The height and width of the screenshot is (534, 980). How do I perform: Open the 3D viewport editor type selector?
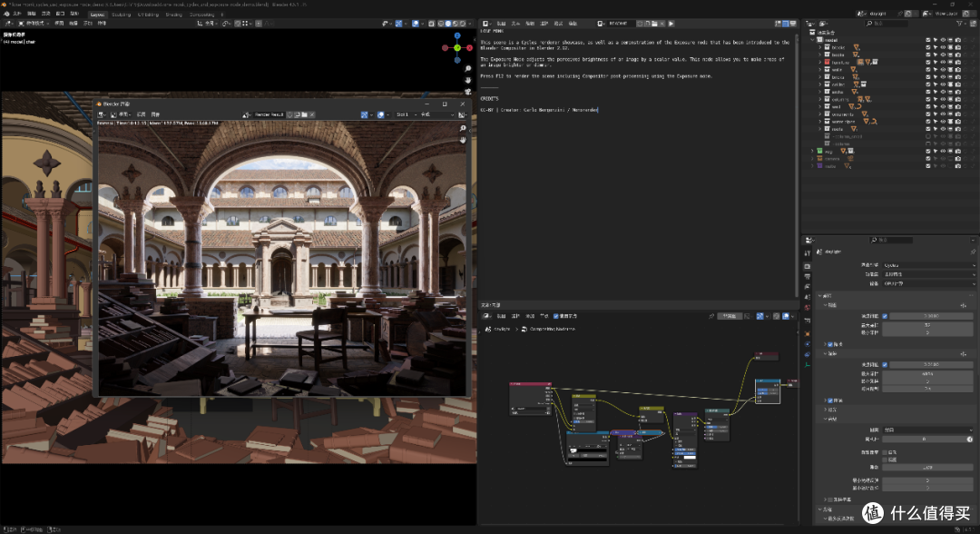click(7, 23)
